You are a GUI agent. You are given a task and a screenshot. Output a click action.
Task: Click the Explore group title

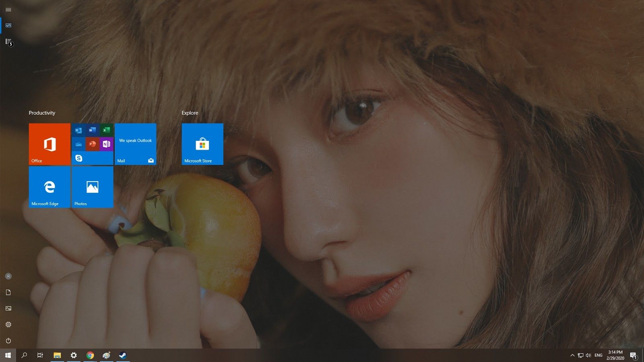pyautogui.click(x=190, y=113)
